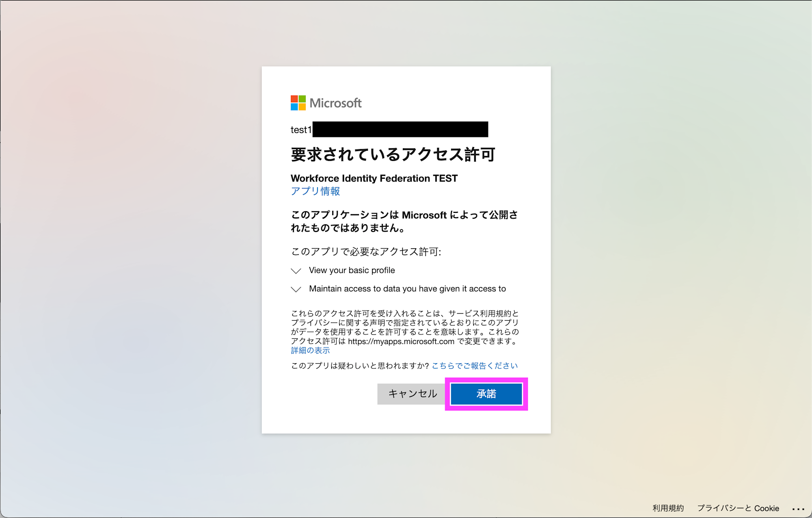Open the 利用規約 terms of use link
Image resolution: width=812 pixels, height=518 pixels.
click(668, 508)
